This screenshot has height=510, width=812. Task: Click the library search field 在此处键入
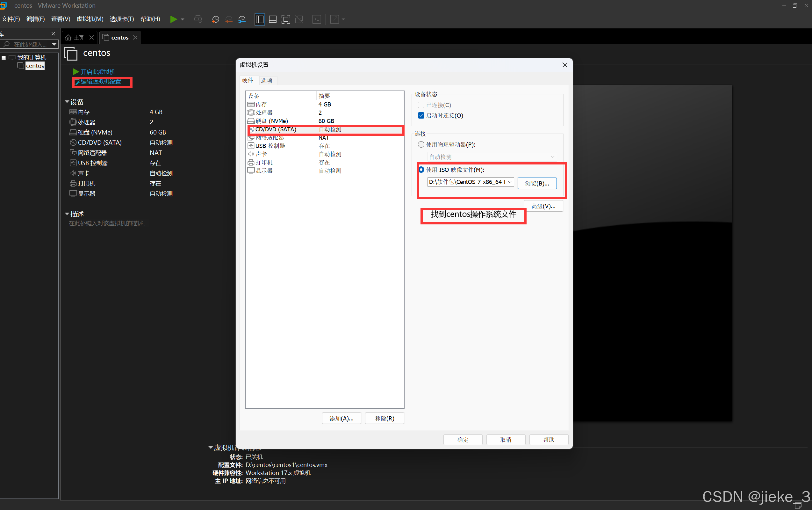30,44
